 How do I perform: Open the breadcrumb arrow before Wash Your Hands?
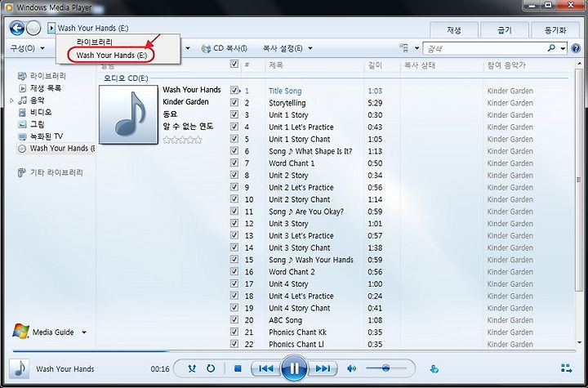tap(51, 28)
